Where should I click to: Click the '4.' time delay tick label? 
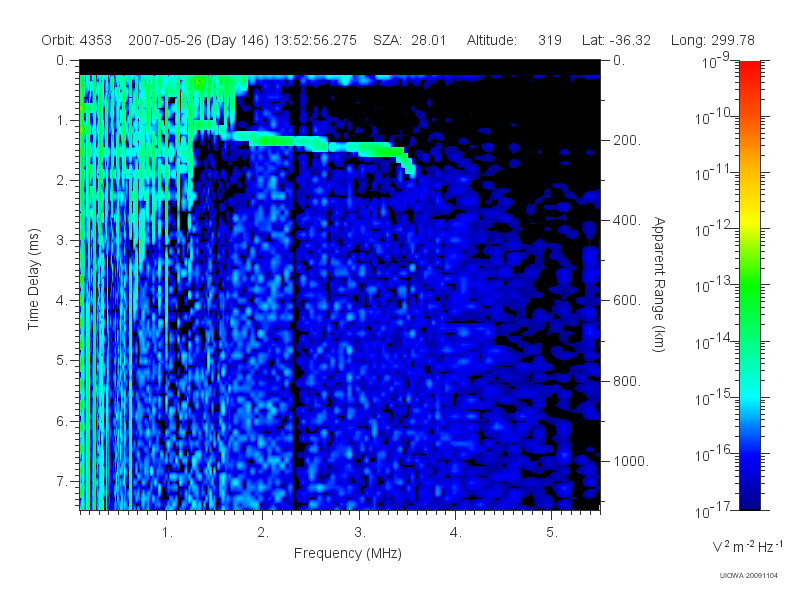(62, 301)
